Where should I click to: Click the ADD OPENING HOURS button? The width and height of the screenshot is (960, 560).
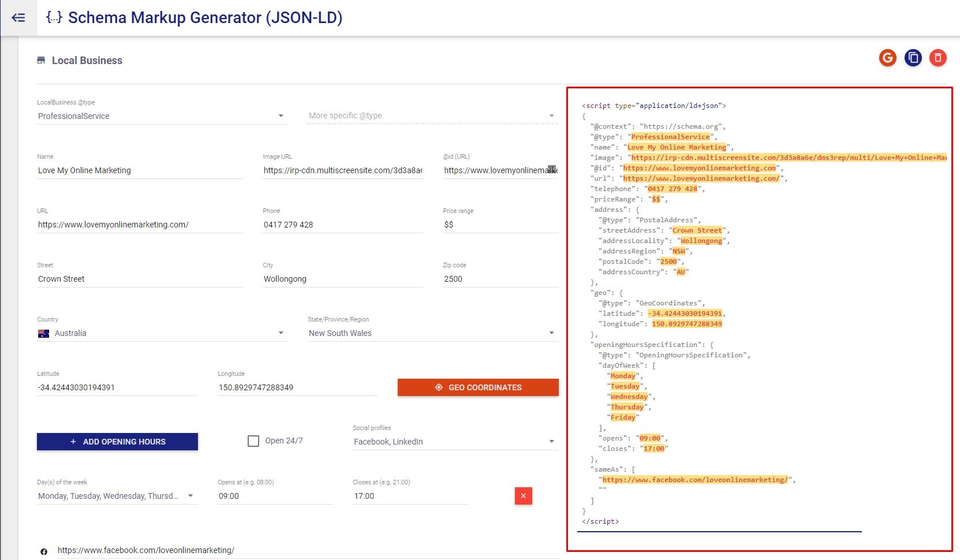coord(117,441)
